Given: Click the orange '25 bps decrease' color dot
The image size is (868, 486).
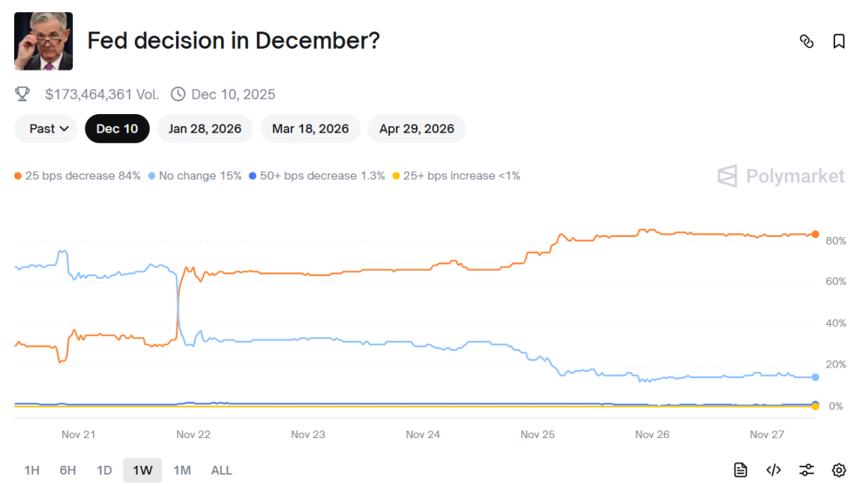Looking at the screenshot, I should tap(19, 175).
